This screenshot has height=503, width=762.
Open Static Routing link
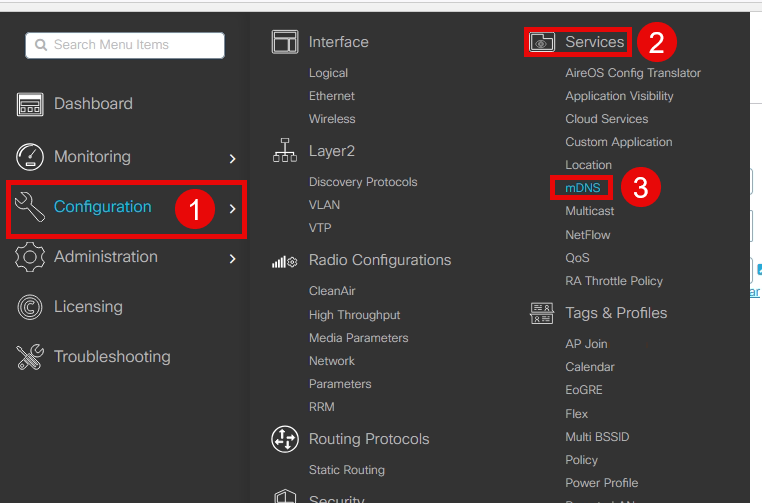click(346, 470)
